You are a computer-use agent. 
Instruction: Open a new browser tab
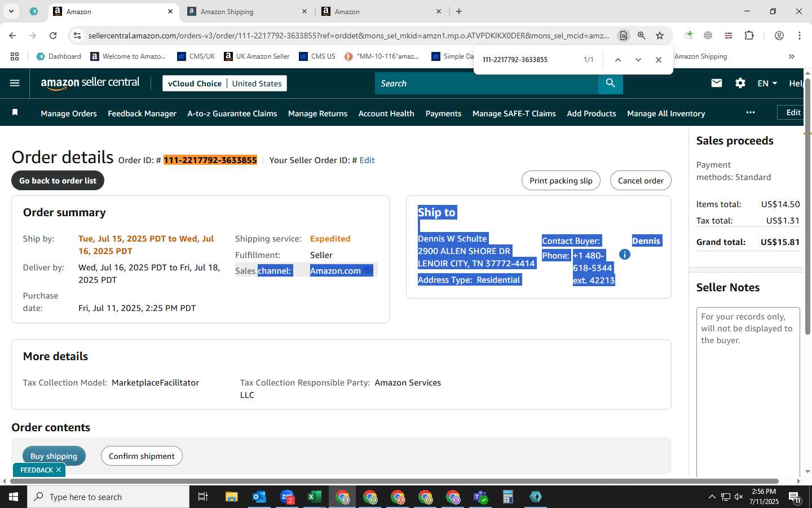click(x=459, y=11)
